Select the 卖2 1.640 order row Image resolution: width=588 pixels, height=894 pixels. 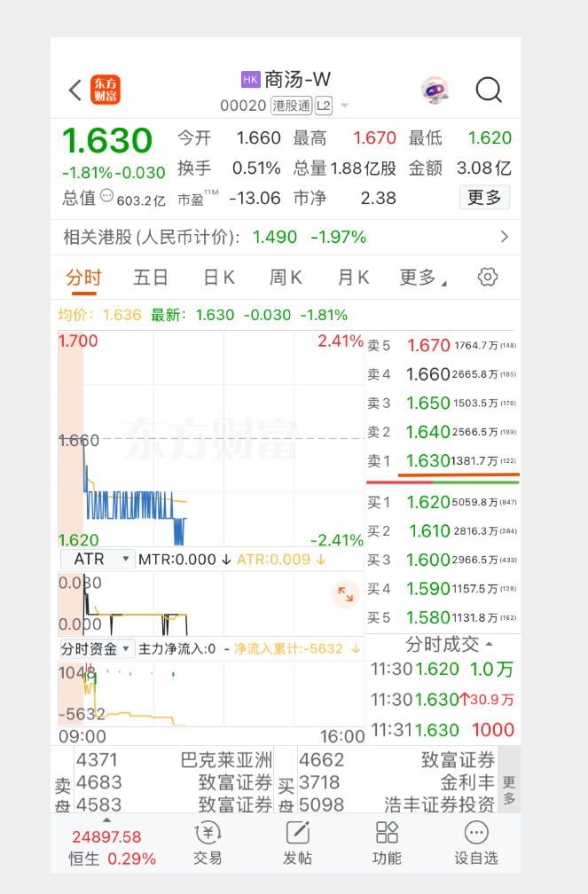[442, 432]
